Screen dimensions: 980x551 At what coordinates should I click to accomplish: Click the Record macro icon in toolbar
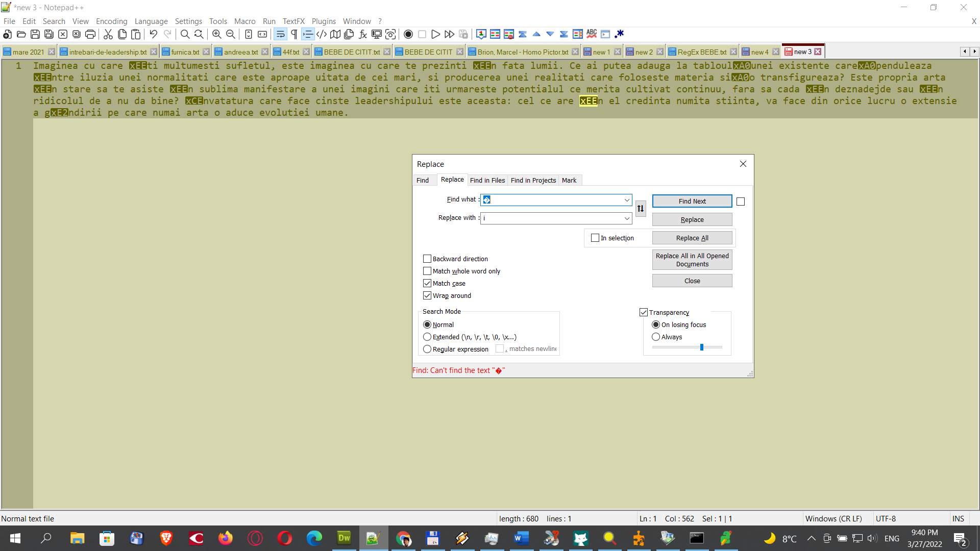click(408, 34)
